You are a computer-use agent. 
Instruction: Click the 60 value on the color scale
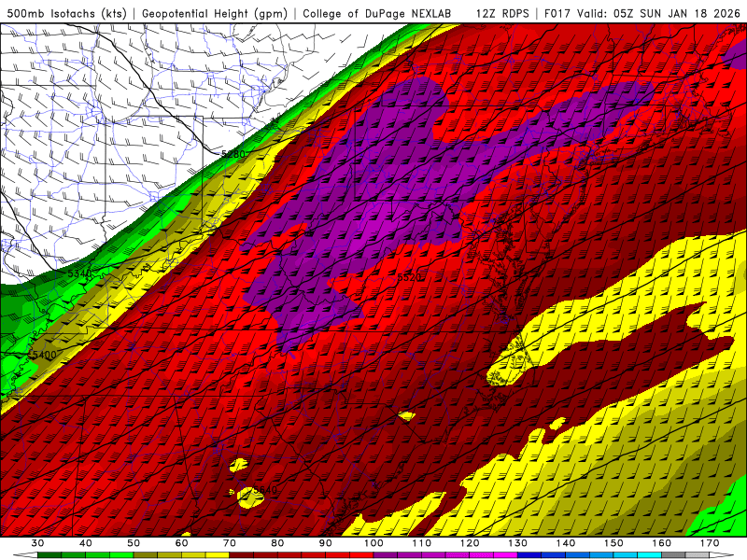[x=181, y=543]
